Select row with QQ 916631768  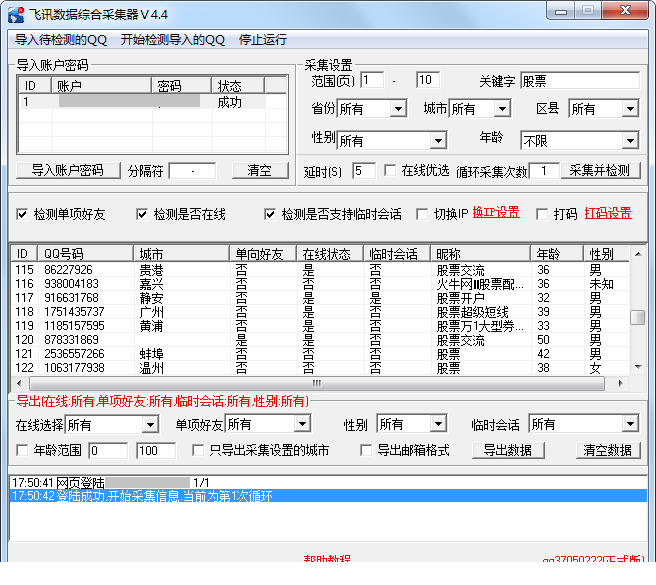[x=320, y=298]
